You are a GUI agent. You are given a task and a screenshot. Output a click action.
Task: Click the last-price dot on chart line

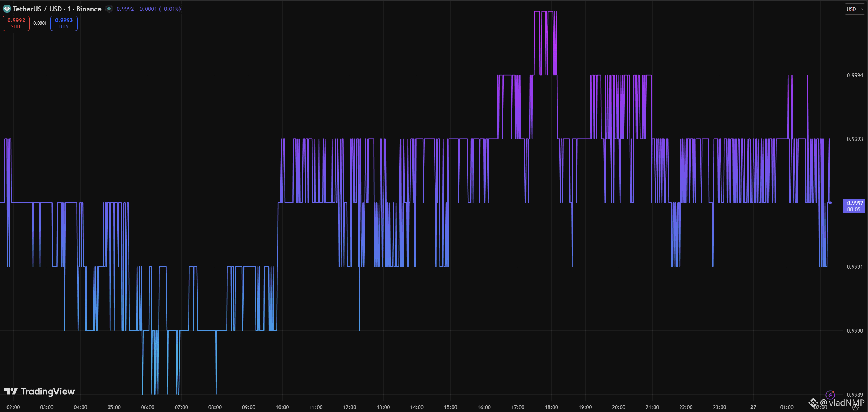click(x=830, y=203)
